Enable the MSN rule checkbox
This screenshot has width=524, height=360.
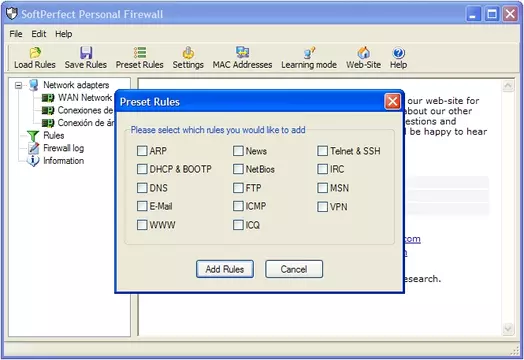pos(322,188)
